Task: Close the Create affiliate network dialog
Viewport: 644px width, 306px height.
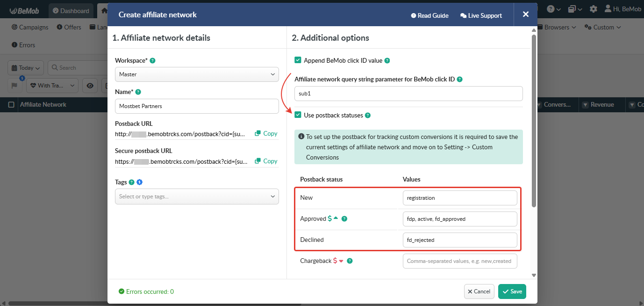Action: 525,15
